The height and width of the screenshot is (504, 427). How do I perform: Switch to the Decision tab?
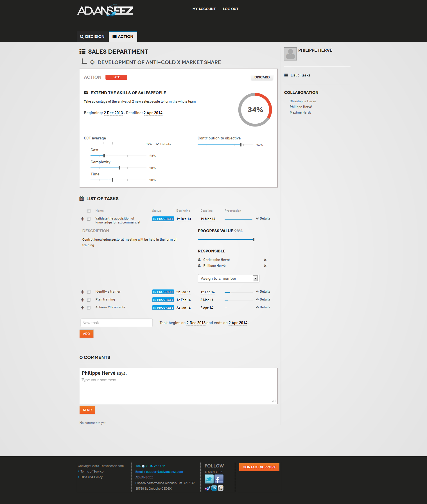tap(92, 37)
